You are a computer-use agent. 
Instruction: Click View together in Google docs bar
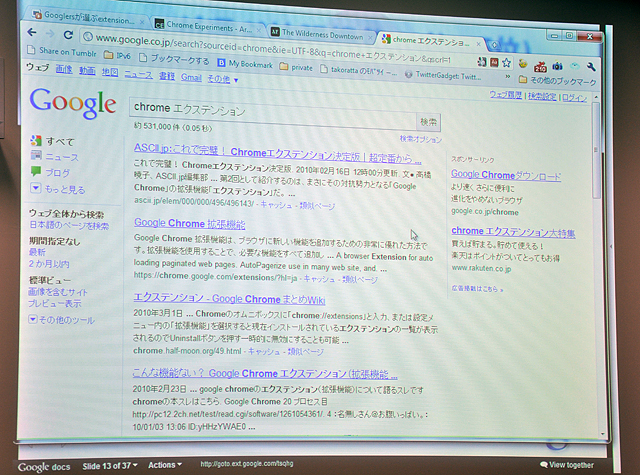pyautogui.click(x=567, y=465)
